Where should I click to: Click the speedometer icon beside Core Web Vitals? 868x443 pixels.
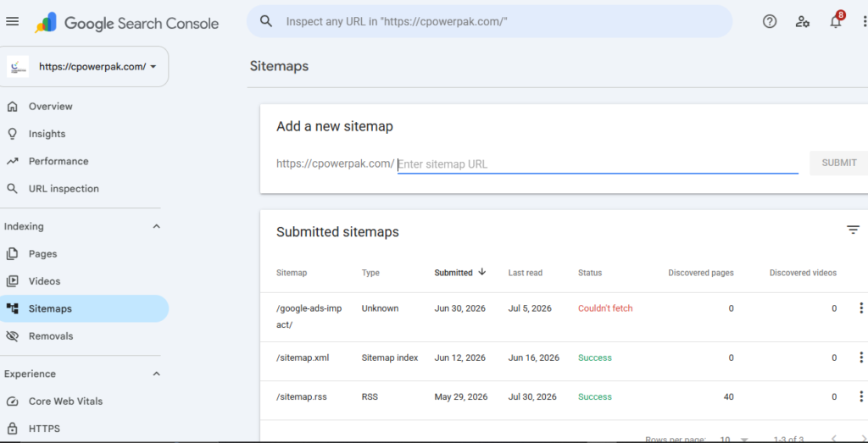[12, 401]
